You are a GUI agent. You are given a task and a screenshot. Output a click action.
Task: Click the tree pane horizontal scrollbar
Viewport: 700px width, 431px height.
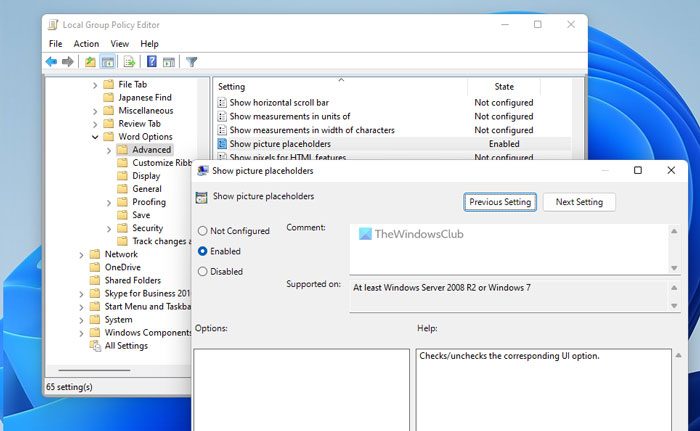coord(94,370)
